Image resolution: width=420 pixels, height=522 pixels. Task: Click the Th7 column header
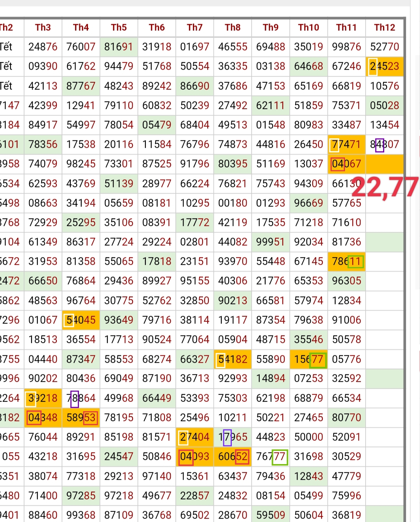(x=195, y=27)
